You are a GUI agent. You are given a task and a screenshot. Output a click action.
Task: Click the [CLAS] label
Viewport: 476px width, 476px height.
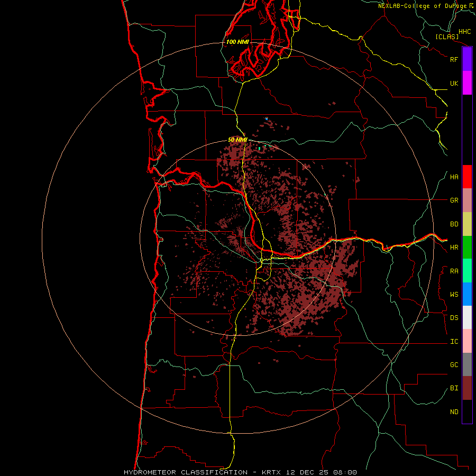click(447, 36)
